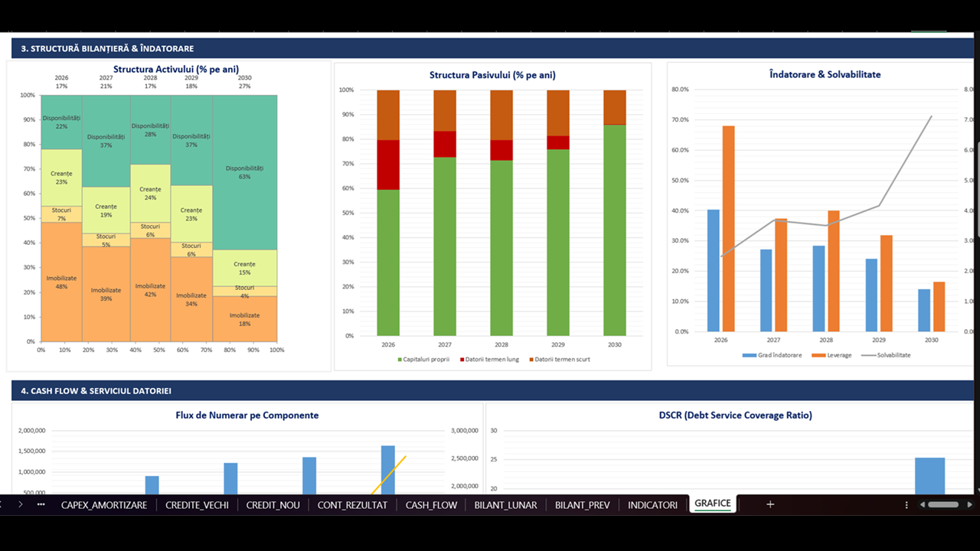Click the 2,000,000 axis label in cash flow chart
The width and height of the screenshot is (980, 551).
tap(33, 430)
